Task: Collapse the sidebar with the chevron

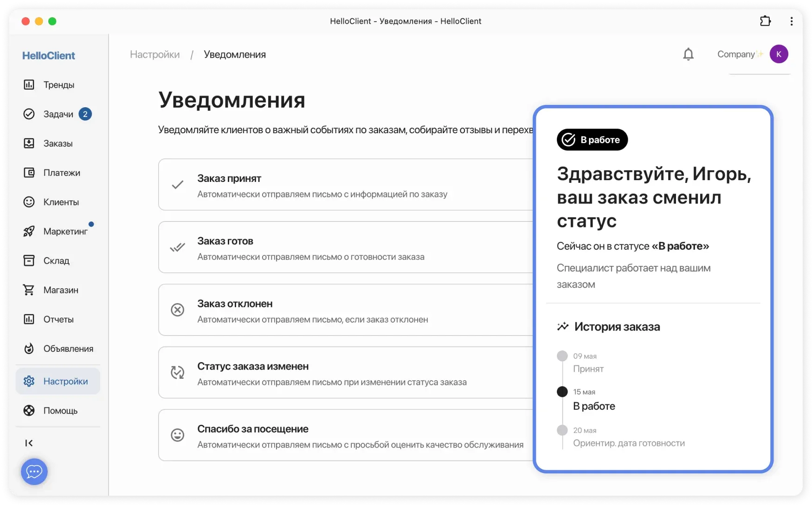Action: point(29,443)
